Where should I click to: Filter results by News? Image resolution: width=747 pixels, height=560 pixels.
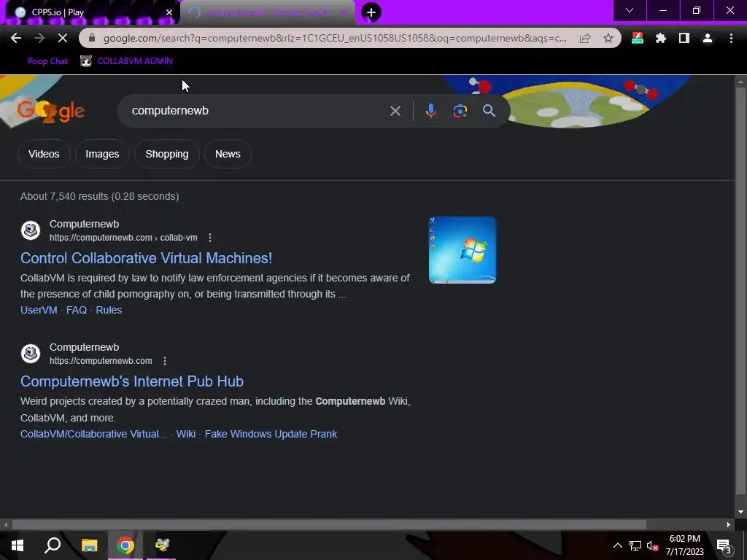pyautogui.click(x=228, y=154)
